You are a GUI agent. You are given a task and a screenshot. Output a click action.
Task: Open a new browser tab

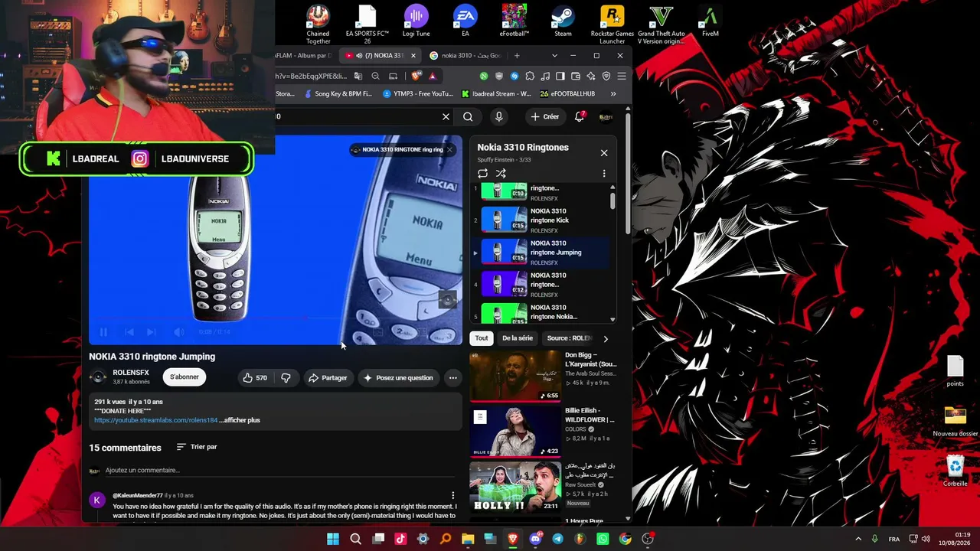(517, 56)
